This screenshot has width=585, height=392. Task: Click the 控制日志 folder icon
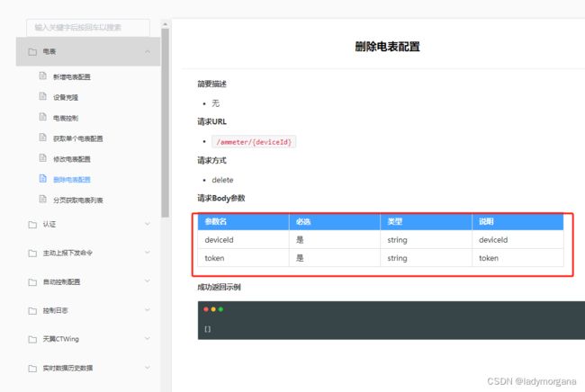pyautogui.click(x=32, y=311)
